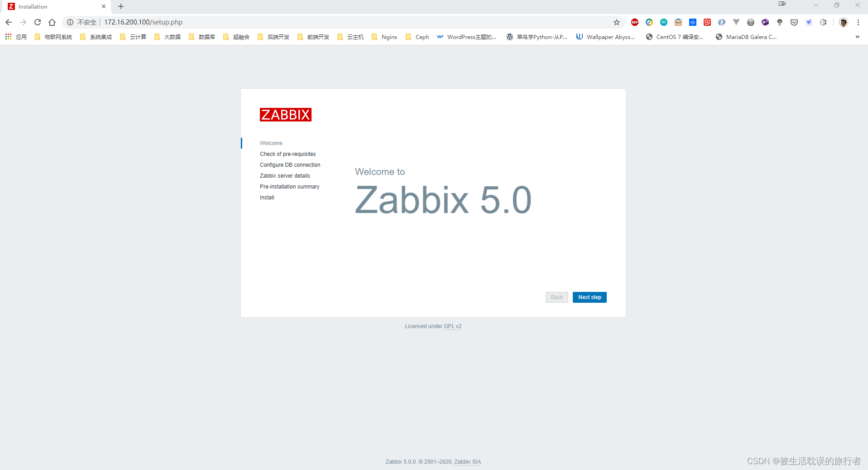Open the Wallpaper Abyss bookmark

click(605, 37)
